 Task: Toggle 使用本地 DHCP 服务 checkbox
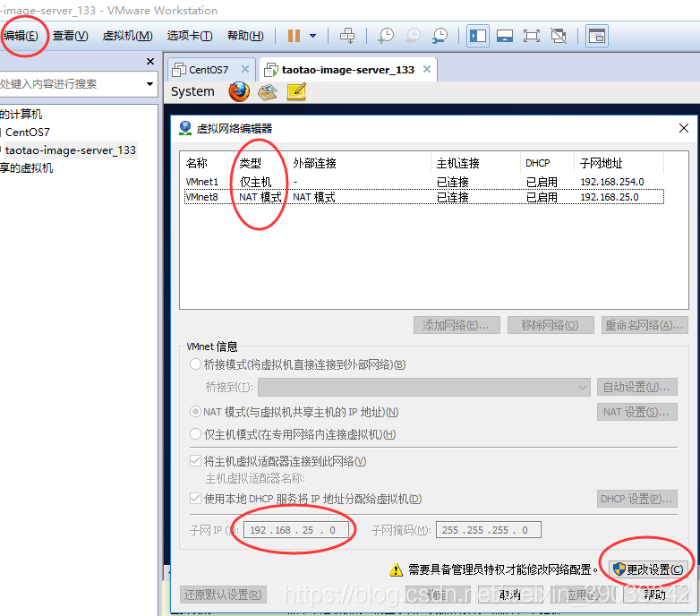pyautogui.click(x=195, y=498)
